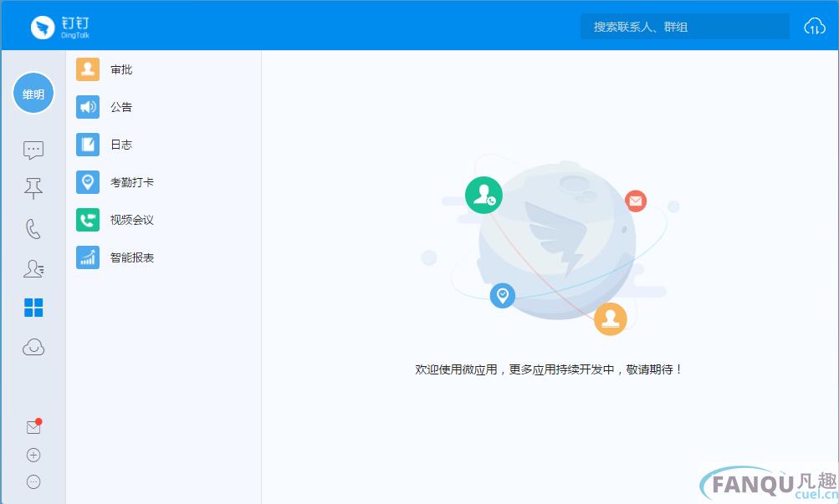Open the 考勤打卡 app entry
839x504 pixels.
coord(163,182)
